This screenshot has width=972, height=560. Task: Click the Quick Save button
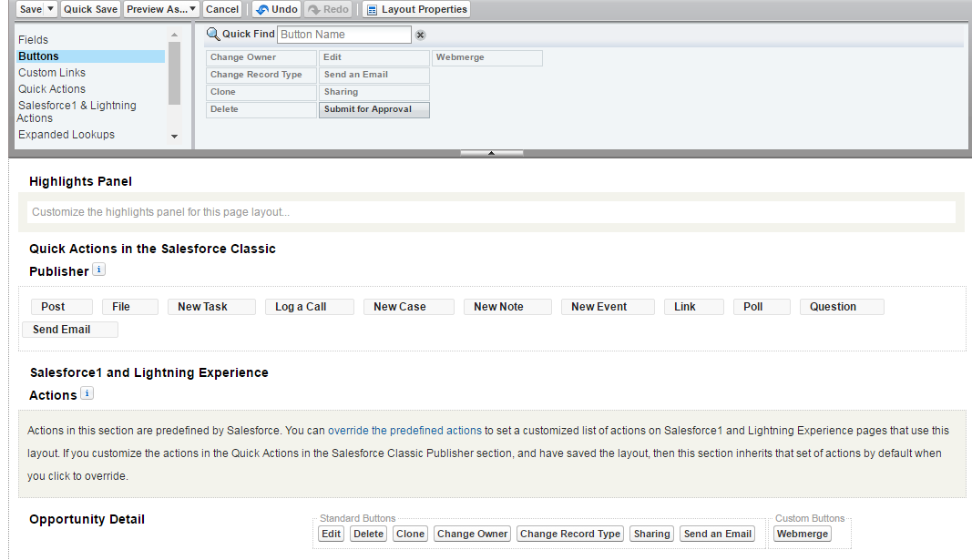pos(91,9)
